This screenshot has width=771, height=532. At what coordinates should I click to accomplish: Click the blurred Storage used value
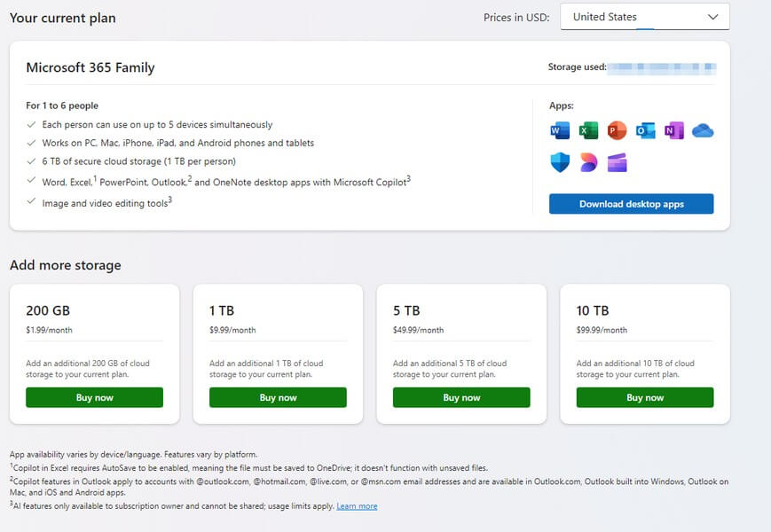click(x=662, y=67)
